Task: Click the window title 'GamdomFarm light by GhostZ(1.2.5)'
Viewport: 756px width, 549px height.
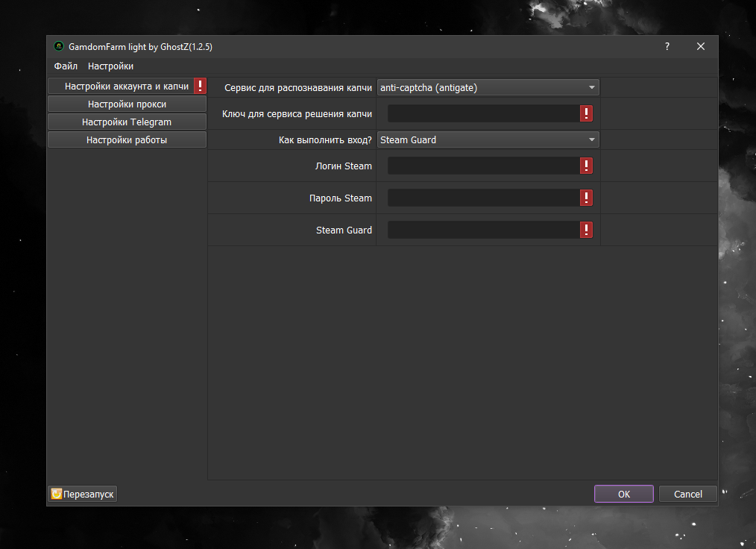Action: tap(140, 47)
